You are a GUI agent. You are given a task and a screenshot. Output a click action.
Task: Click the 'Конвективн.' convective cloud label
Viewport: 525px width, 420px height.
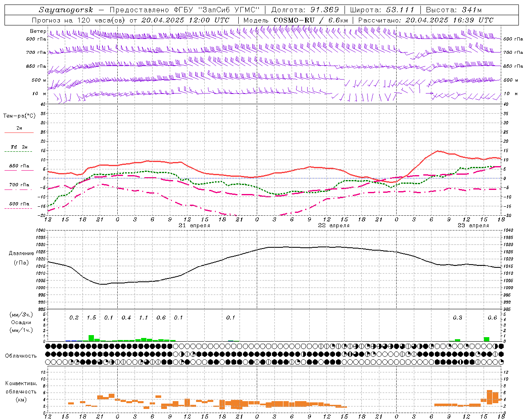tap(21, 383)
